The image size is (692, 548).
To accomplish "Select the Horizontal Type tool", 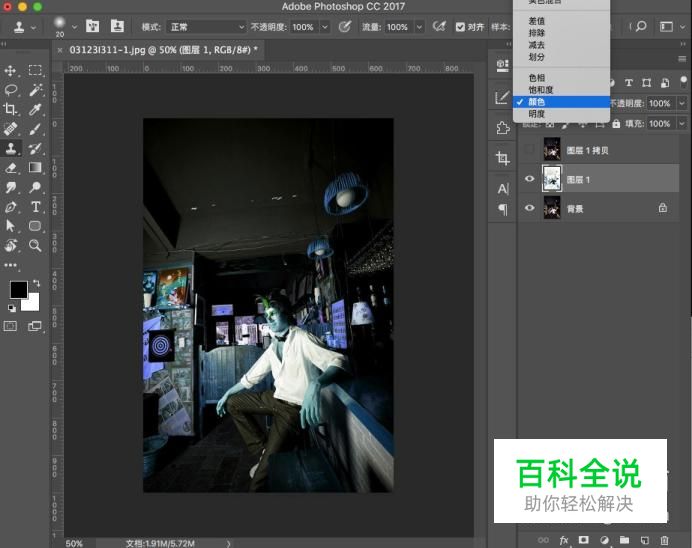I will 35,207.
